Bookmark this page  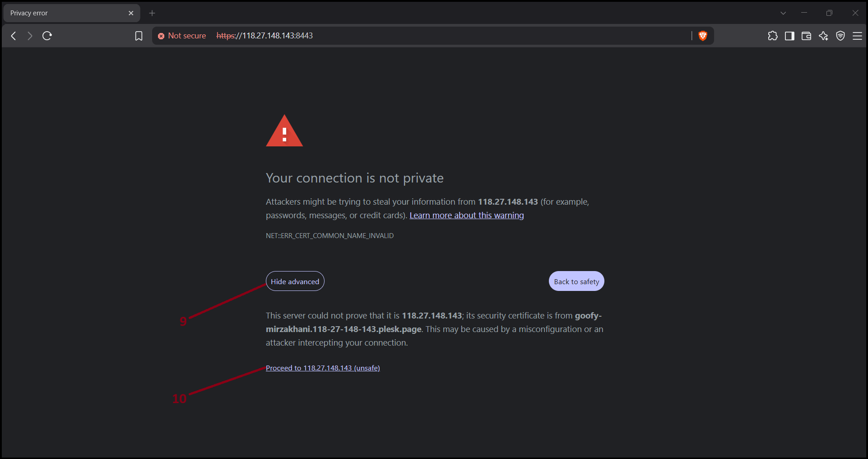(139, 36)
